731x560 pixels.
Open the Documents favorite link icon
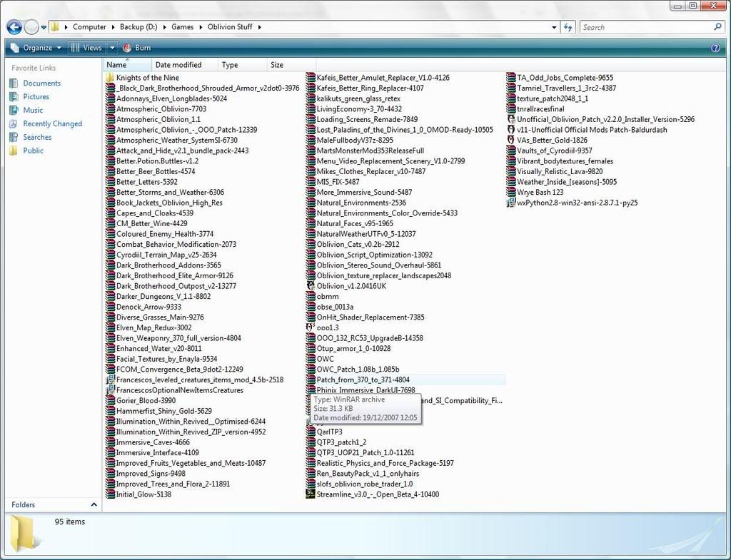point(14,83)
